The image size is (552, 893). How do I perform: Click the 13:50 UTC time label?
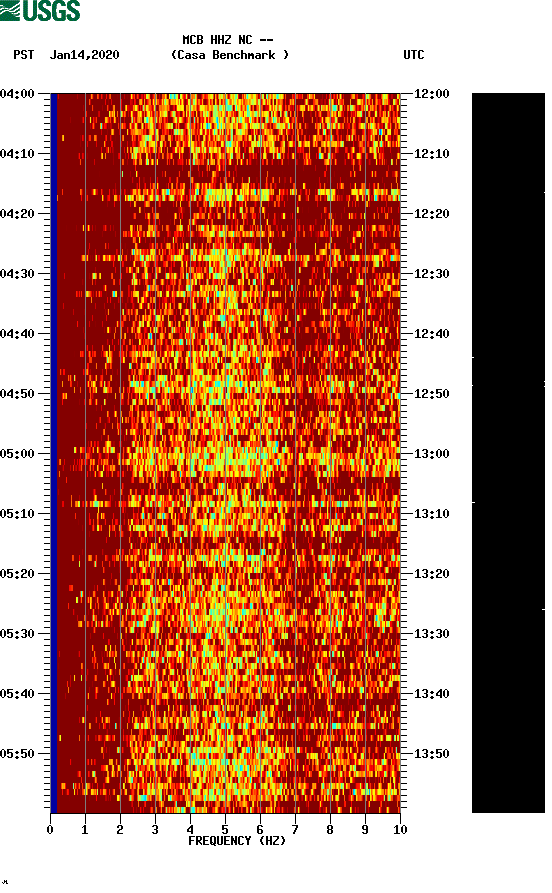coord(431,753)
